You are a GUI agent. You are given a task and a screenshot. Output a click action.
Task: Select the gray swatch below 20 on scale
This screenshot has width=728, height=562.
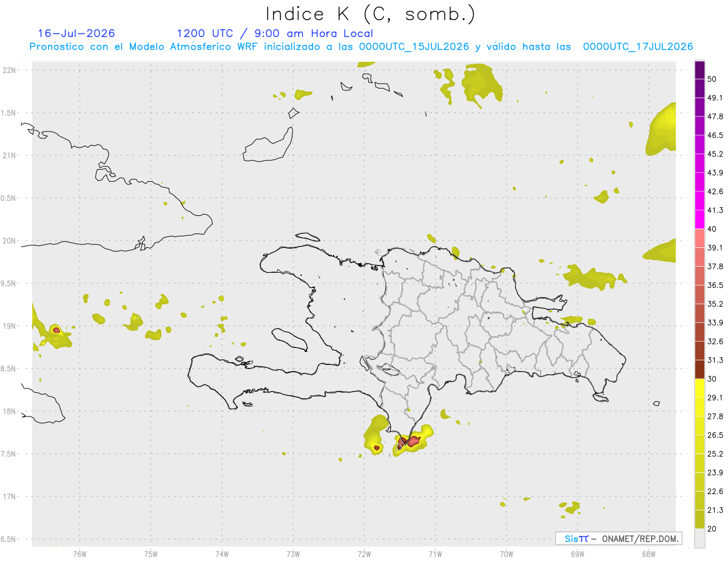[x=699, y=538]
